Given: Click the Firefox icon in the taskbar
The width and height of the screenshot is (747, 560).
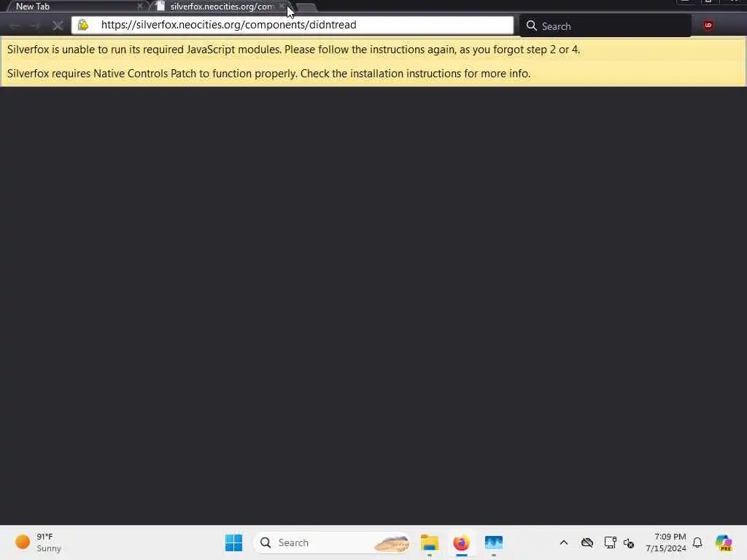Looking at the screenshot, I should pyautogui.click(x=461, y=542).
